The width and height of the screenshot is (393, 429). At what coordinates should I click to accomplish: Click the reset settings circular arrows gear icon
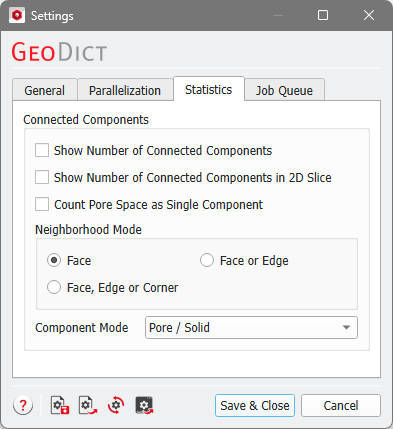116,405
